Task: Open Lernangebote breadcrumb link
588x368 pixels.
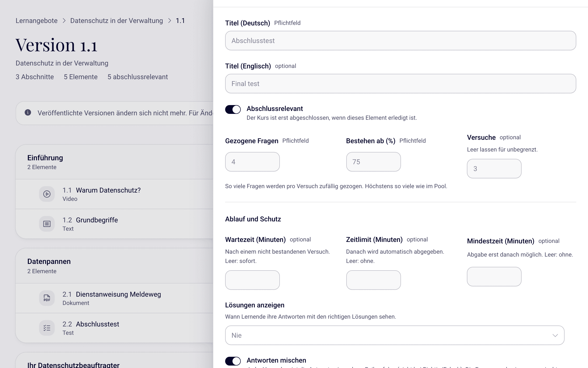Action: 37,21
